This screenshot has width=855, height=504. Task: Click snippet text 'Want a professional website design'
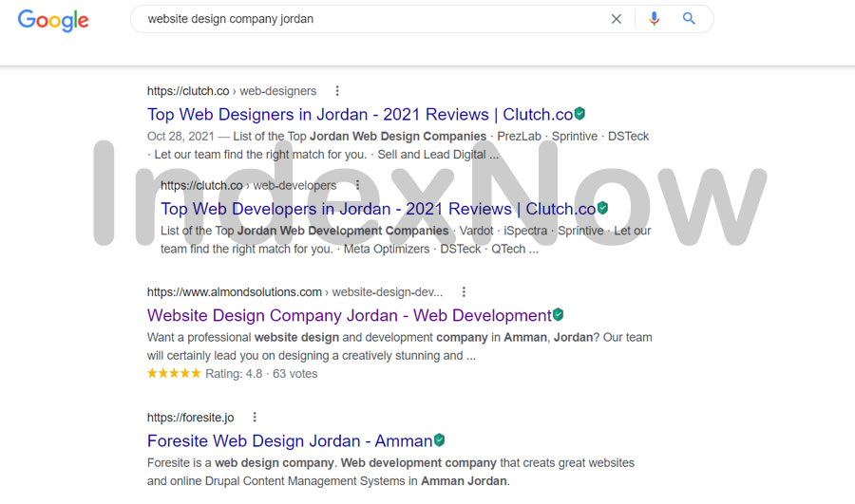click(243, 337)
